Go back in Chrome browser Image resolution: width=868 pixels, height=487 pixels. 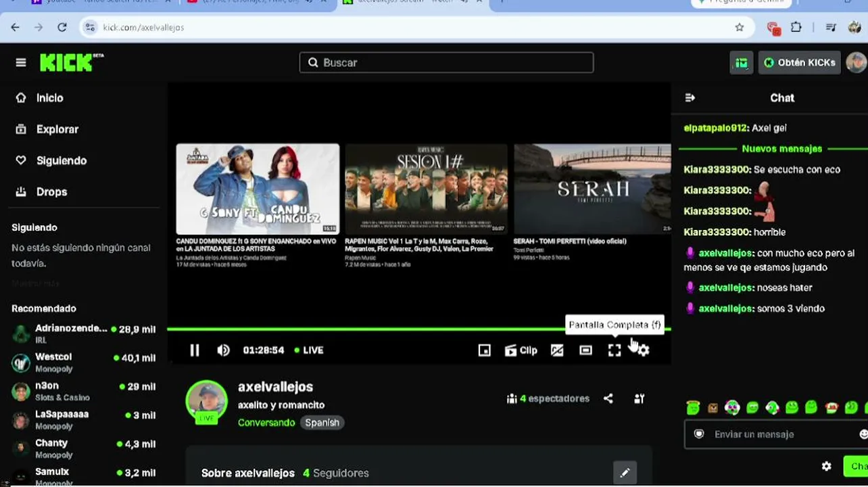pyautogui.click(x=15, y=27)
